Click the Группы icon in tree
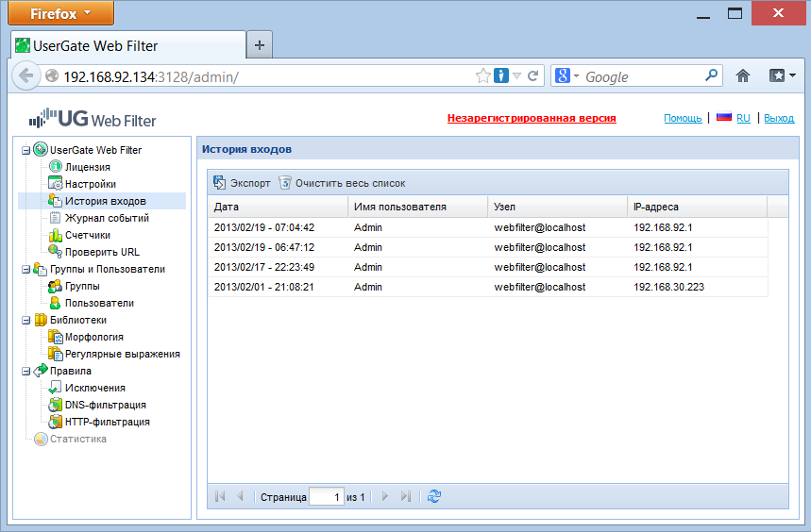 [56, 286]
